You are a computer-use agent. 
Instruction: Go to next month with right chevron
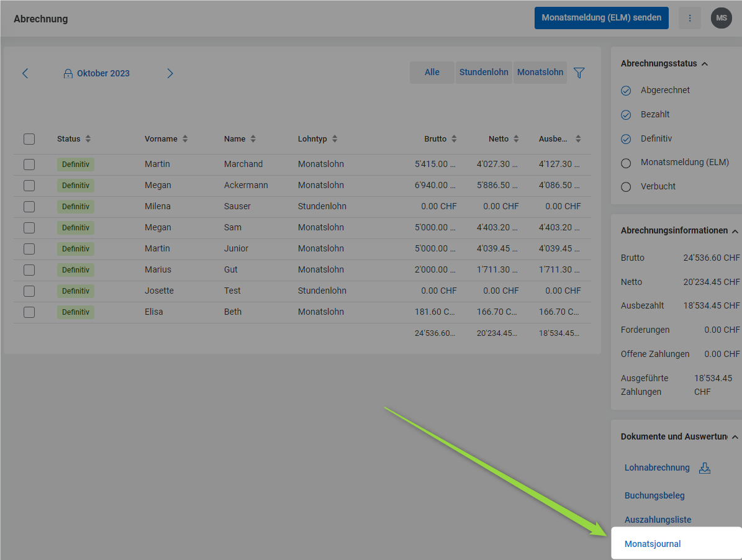[170, 73]
